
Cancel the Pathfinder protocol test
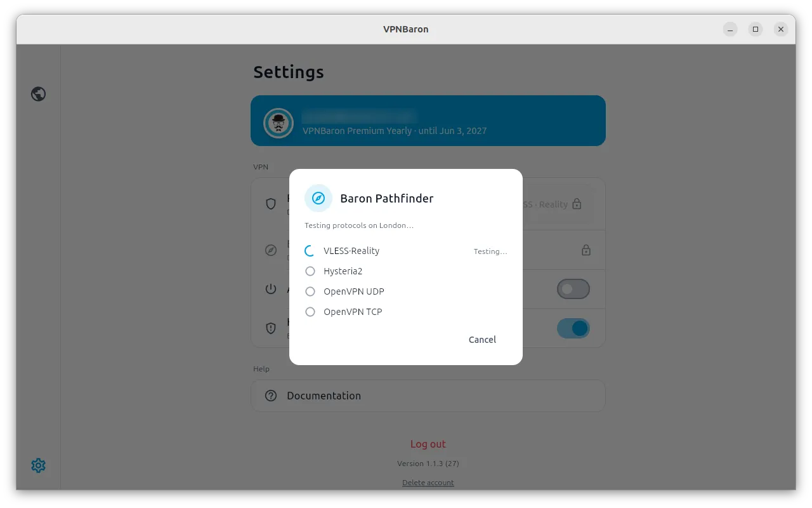482,340
